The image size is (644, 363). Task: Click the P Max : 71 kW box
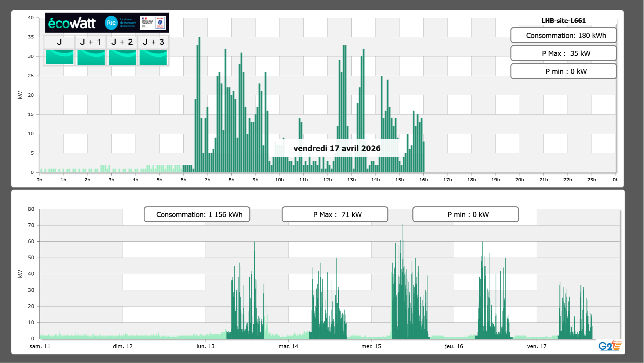pyautogui.click(x=335, y=214)
